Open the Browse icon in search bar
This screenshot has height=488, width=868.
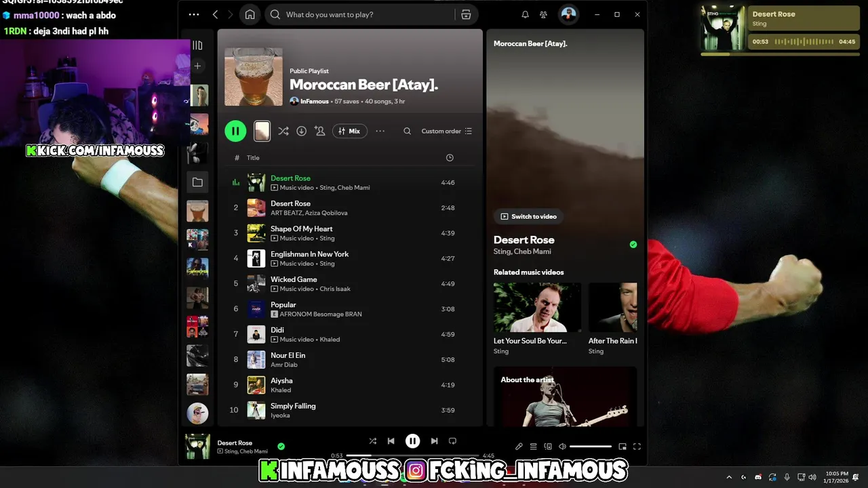[466, 14]
